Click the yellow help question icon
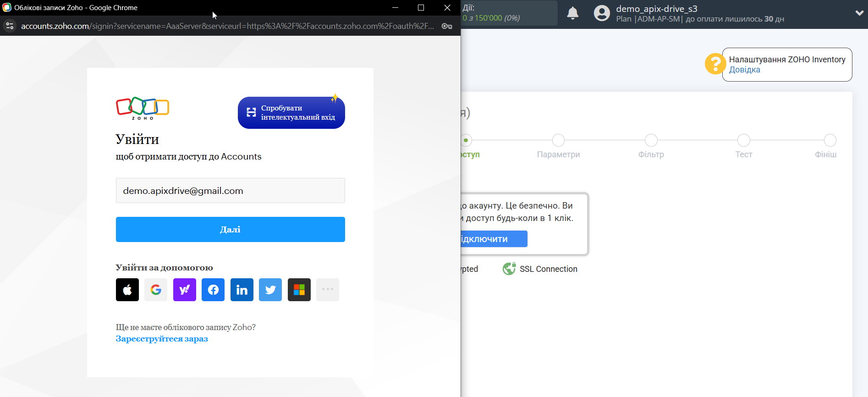This screenshot has width=868, height=397. 715,64
